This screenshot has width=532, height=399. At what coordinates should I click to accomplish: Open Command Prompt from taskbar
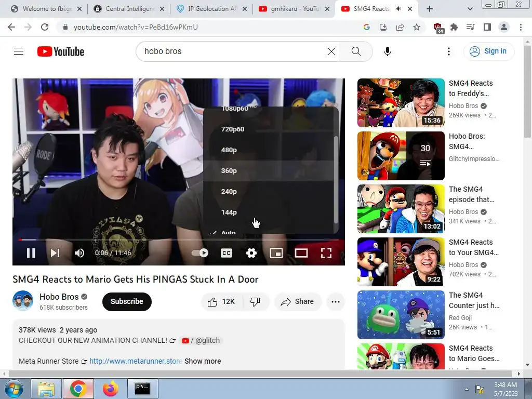(142, 389)
